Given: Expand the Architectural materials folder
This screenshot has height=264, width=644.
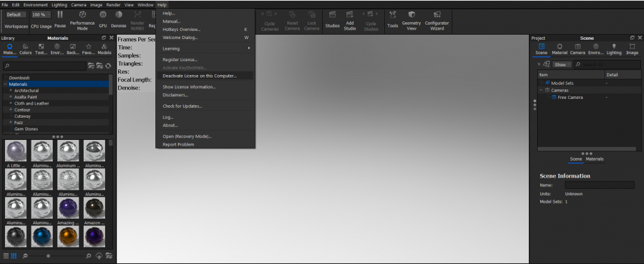Looking at the screenshot, I should 11,91.
